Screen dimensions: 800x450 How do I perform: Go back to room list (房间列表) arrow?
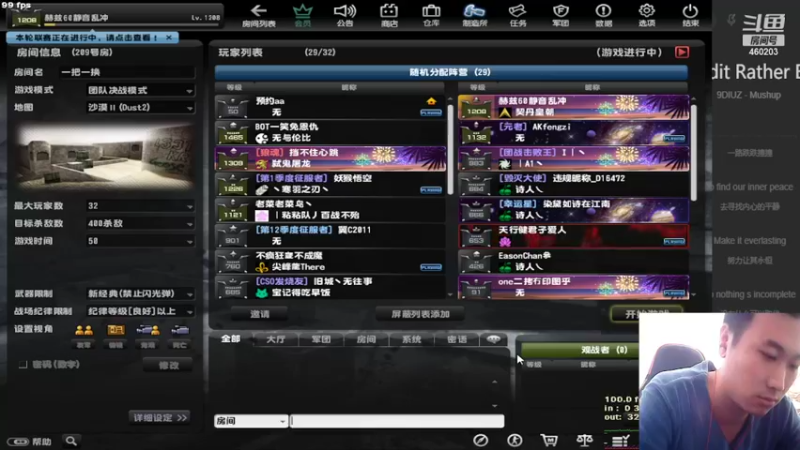259,15
